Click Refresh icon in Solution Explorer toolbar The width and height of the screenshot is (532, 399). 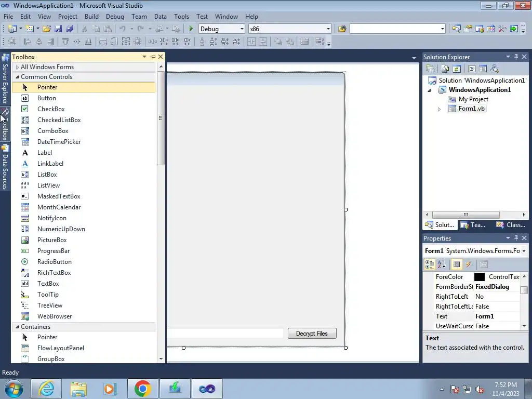pyautogui.click(x=457, y=69)
